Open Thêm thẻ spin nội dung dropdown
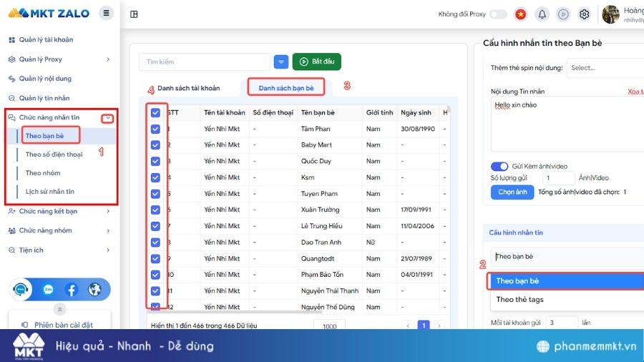644x362 pixels. (x=605, y=68)
